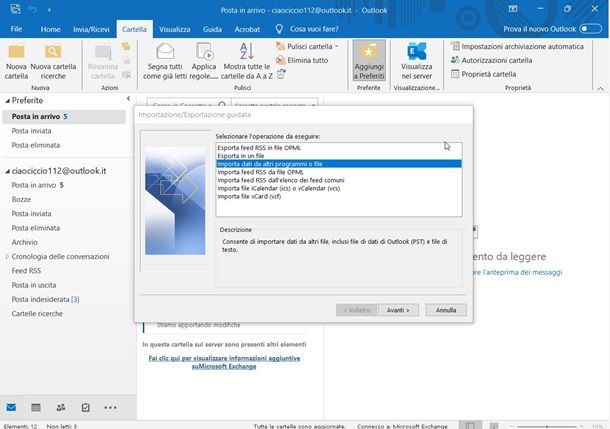Open the Visualizza tab
Viewport: 610px width, 429px height.
pos(175,29)
